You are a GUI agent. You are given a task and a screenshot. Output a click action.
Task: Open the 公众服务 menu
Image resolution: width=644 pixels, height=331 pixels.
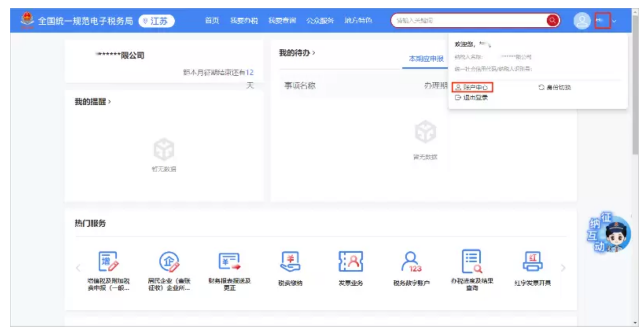click(320, 20)
